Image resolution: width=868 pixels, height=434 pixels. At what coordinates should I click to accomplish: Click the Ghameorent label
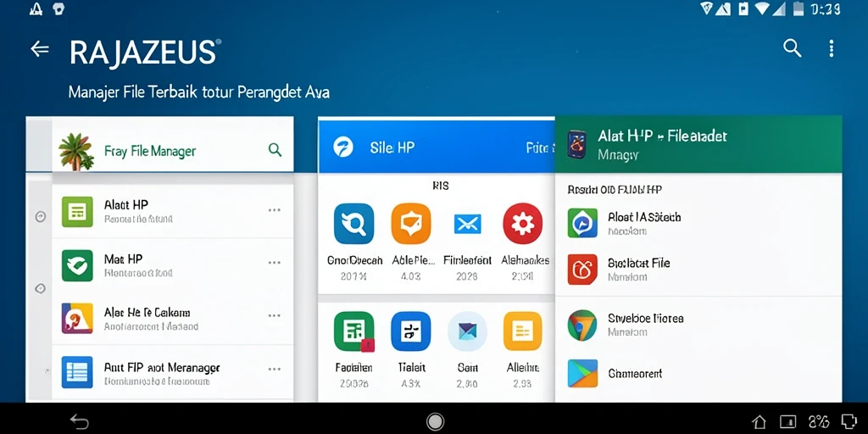[x=635, y=374]
